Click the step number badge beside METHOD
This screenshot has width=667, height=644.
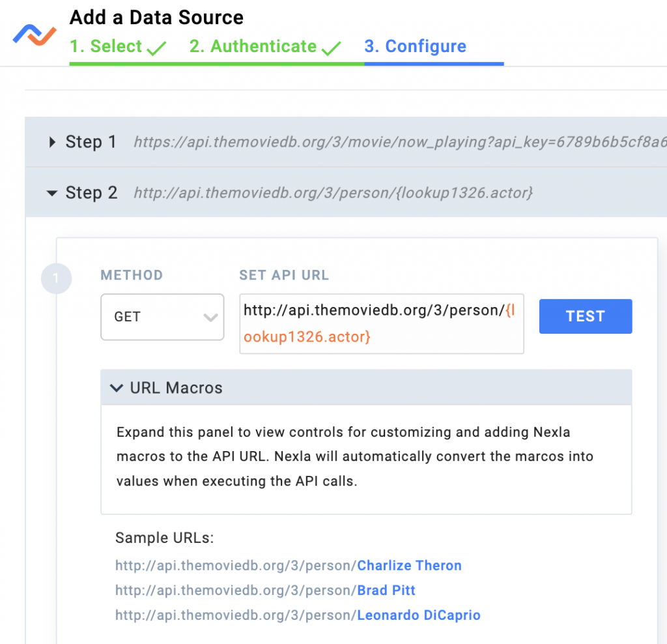(56, 278)
